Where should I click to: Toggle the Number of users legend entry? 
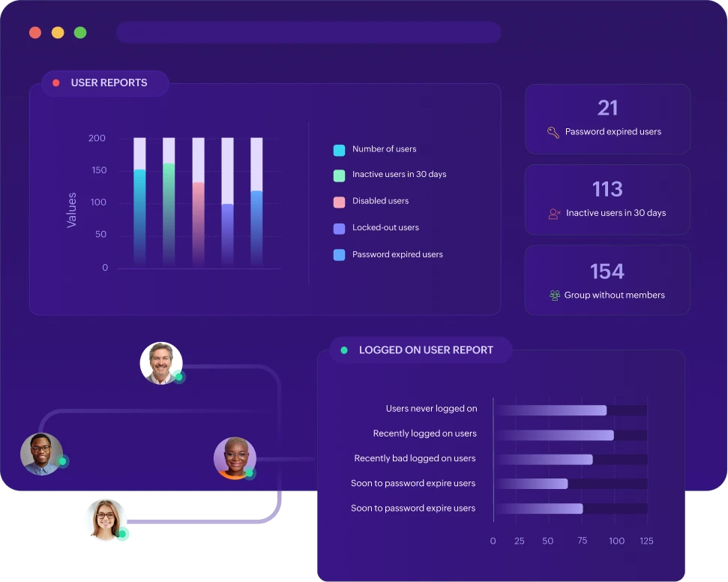[384, 148]
